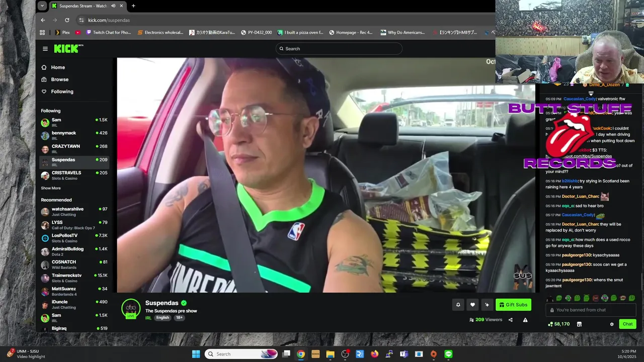
Task: Open PY-D432_000 bookmark
Action: pyautogui.click(x=257, y=33)
